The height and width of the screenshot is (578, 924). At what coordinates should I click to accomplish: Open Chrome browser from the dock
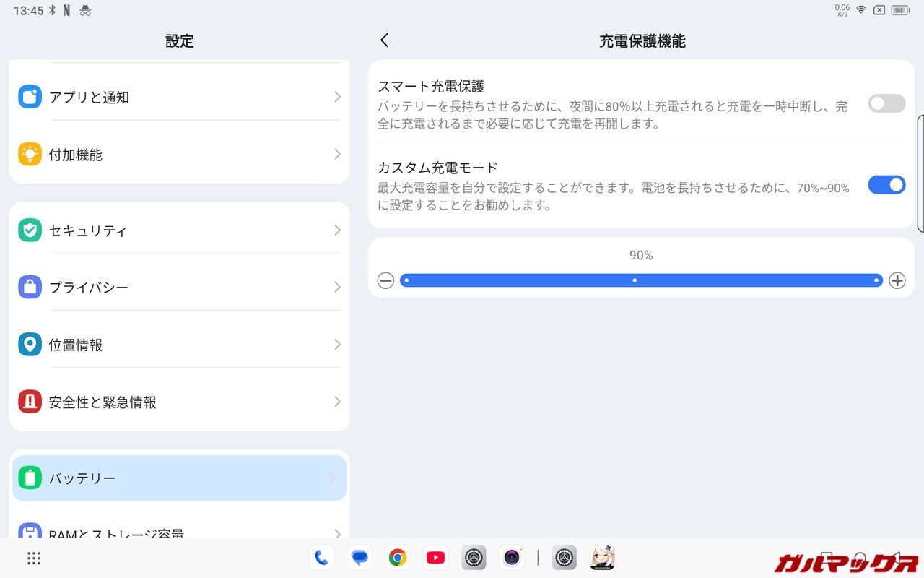click(x=397, y=558)
